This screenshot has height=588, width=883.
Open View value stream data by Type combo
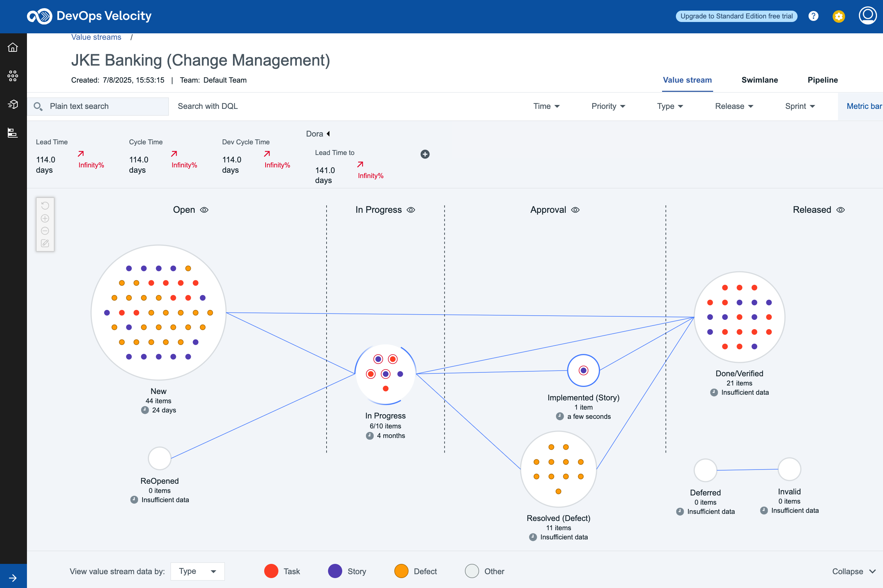tap(198, 571)
